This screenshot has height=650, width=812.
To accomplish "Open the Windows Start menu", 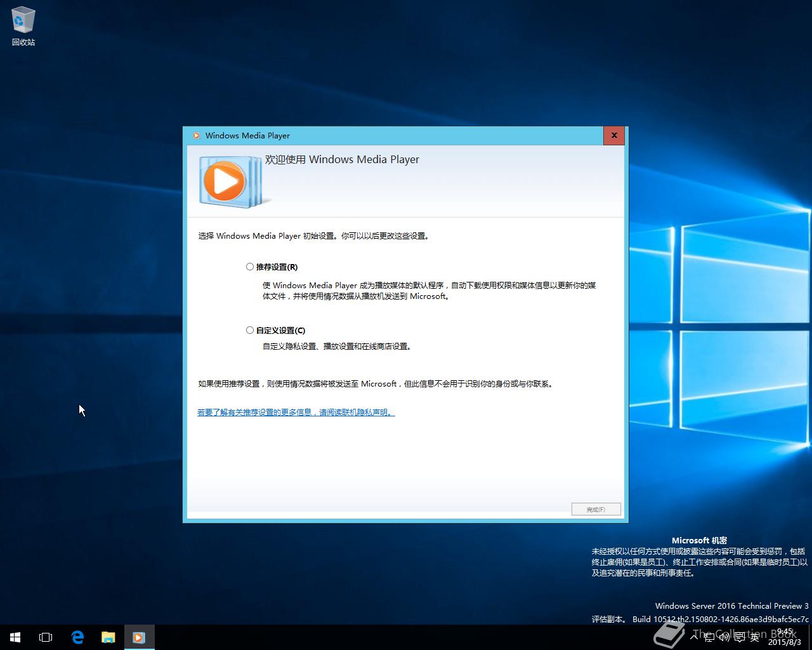I will click(15, 637).
